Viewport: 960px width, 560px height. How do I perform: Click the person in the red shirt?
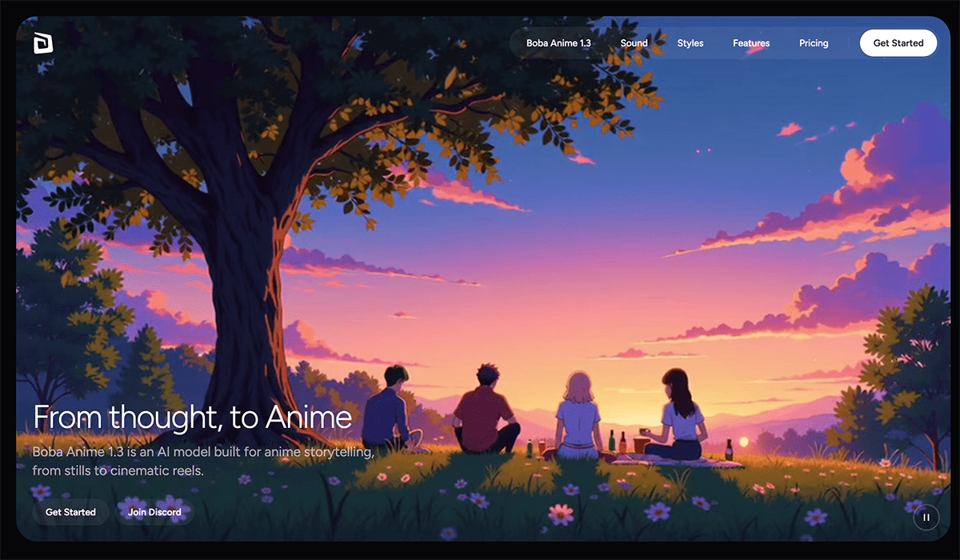pyautogui.click(x=485, y=412)
